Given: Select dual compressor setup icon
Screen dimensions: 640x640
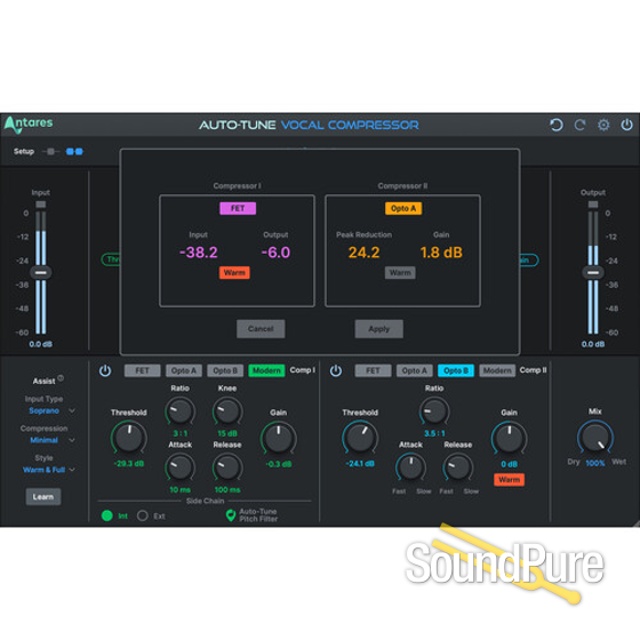Looking at the screenshot, I should tap(75, 151).
